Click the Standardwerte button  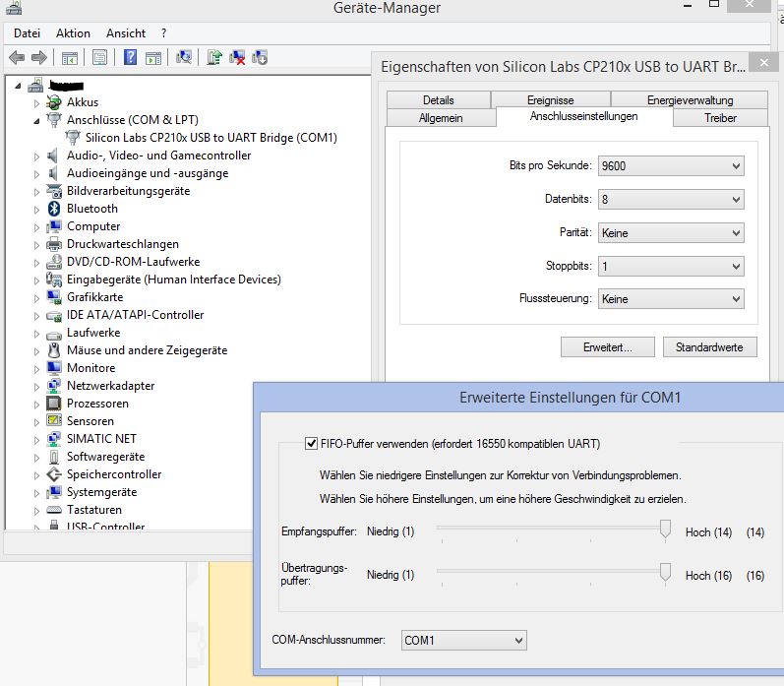tap(709, 347)
